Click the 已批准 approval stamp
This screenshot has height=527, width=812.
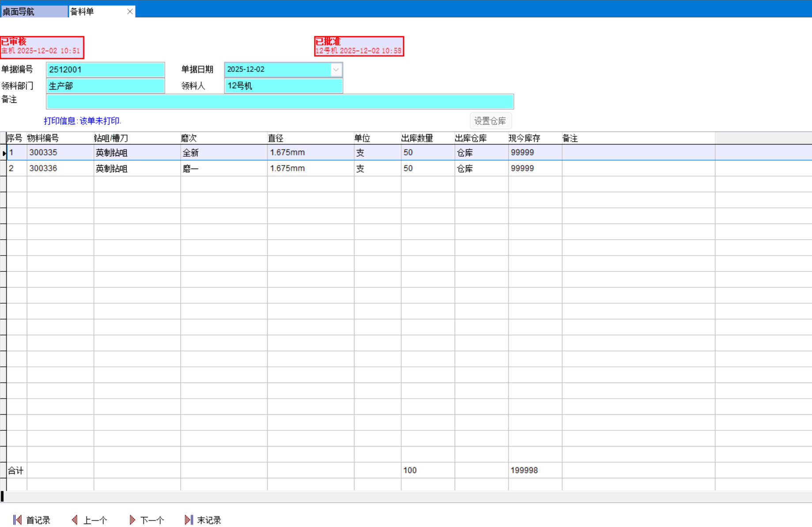359,46
